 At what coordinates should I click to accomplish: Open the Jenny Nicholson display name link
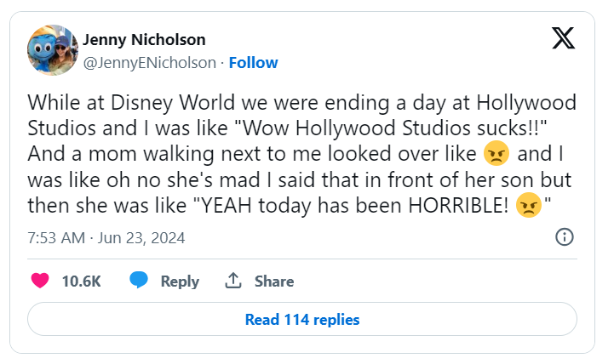tap(144, 40)
